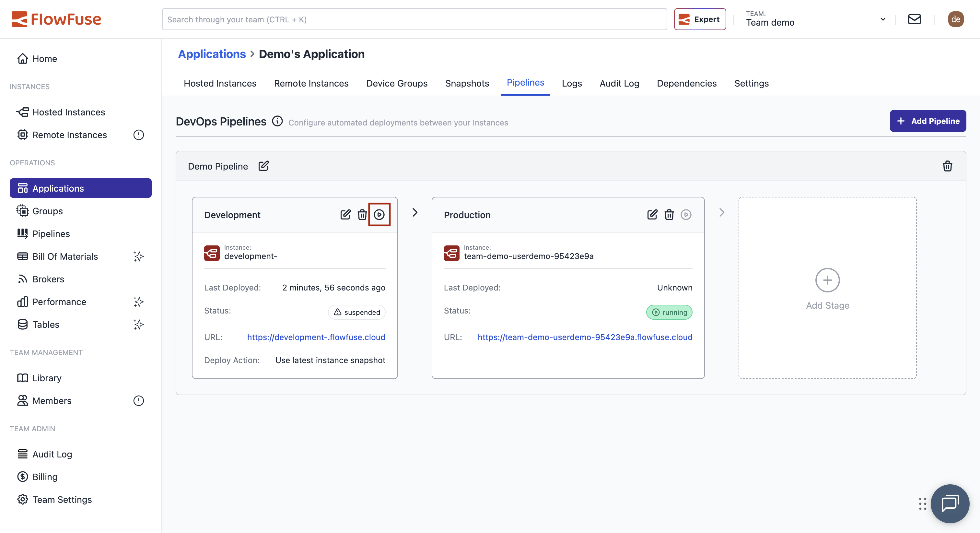Open Hosted Instances in sidebar
980x533 pixels.
[x=81, y=112]
